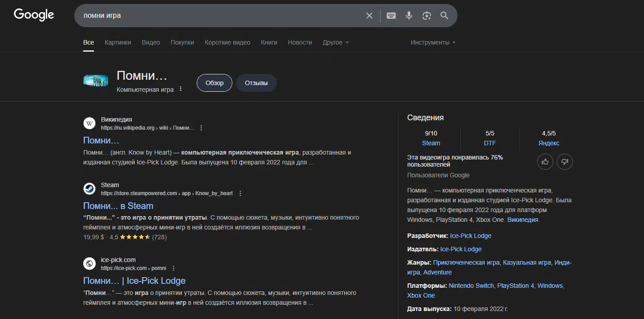The image size is (644, 319).
Task: Open the Казуальная игра genre link
Action: click(527, 262)
